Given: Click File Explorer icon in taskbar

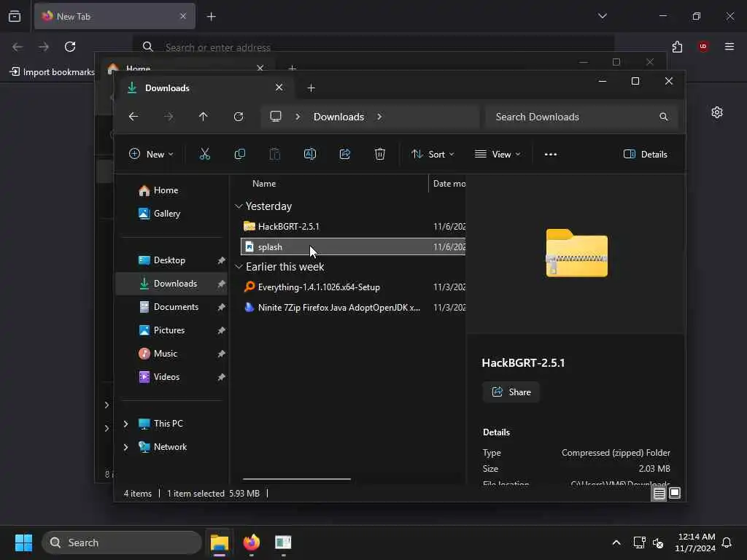Looking at the screenshot, I should click(220, 542).
